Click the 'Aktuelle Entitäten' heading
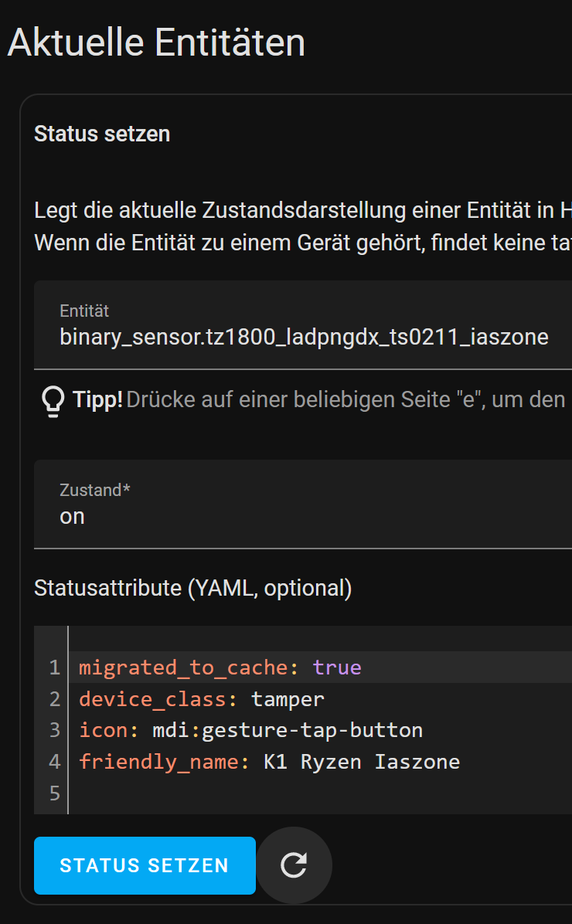Screen dimensions: 572x924 (x=156, y=42)
